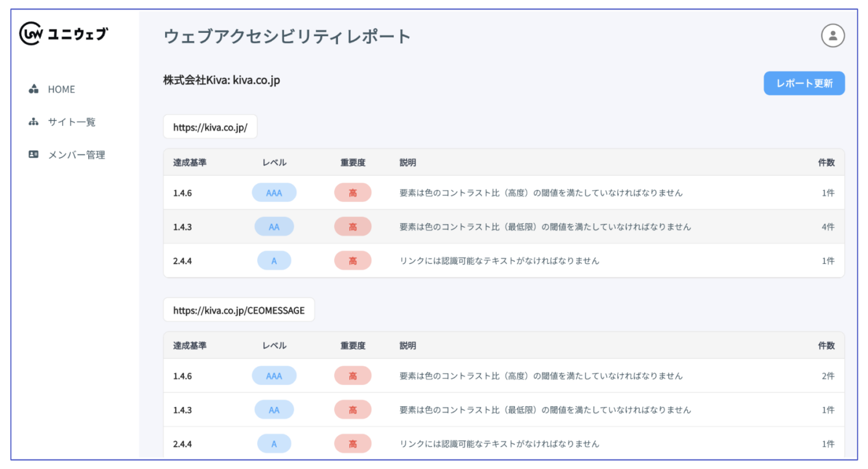Click AAA badge in CEOMESSAGE table
The width and height of the screenshot is (868, 469).
pos(274,376)
